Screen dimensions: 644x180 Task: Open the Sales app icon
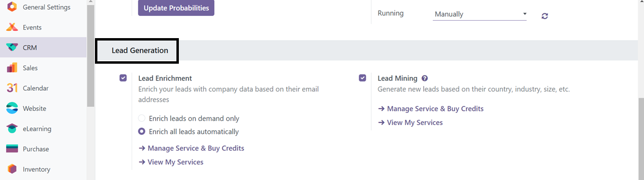(x=12, y=68)
